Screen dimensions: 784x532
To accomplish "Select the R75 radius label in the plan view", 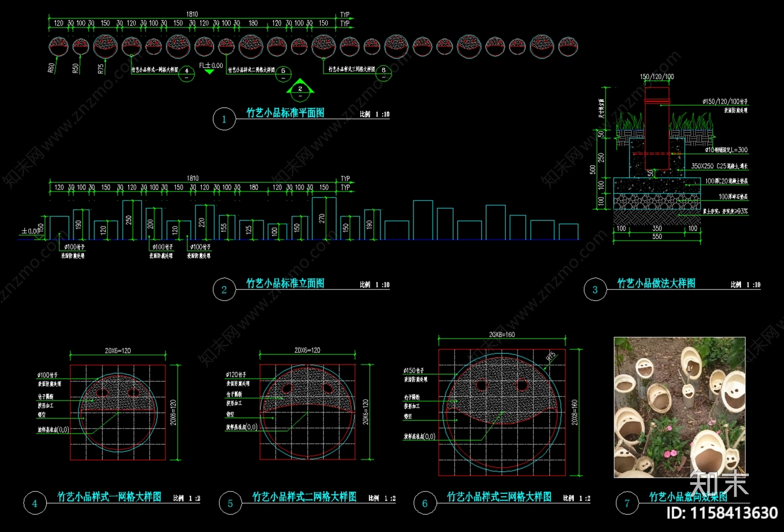I will pos(101,68).
